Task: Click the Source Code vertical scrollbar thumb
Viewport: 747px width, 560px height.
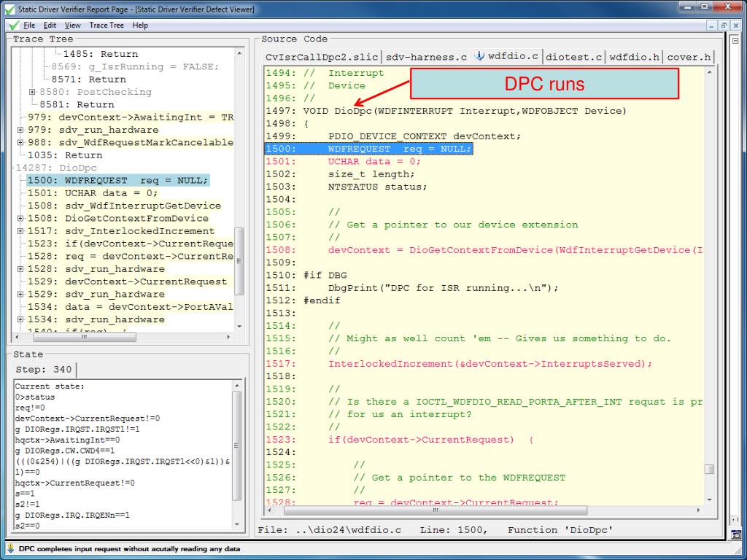Action: coord(709,469)
